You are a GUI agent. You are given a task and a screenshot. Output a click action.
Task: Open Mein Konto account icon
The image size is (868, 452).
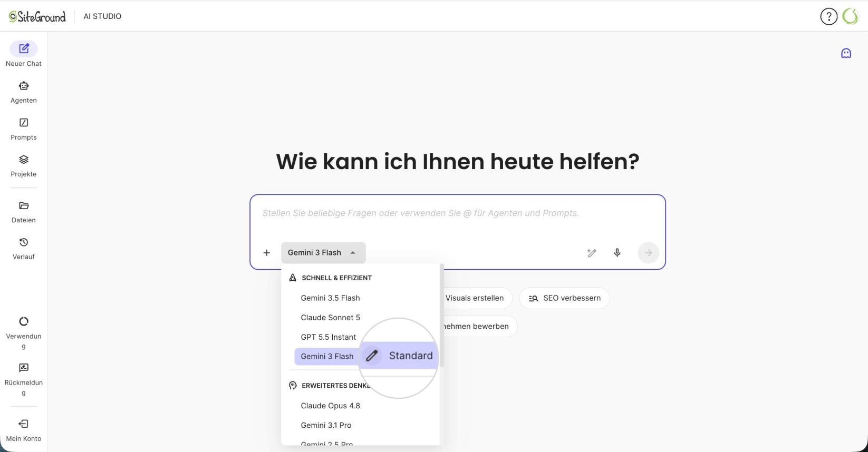tap(24, 424)
